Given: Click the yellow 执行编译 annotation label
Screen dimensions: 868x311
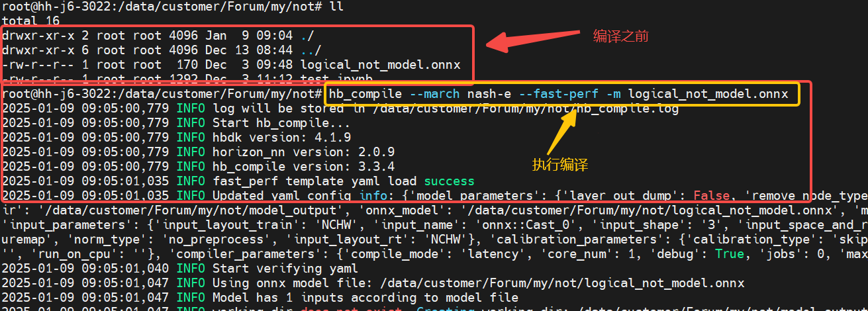Looking at the screenshot, I should [560, 165].
